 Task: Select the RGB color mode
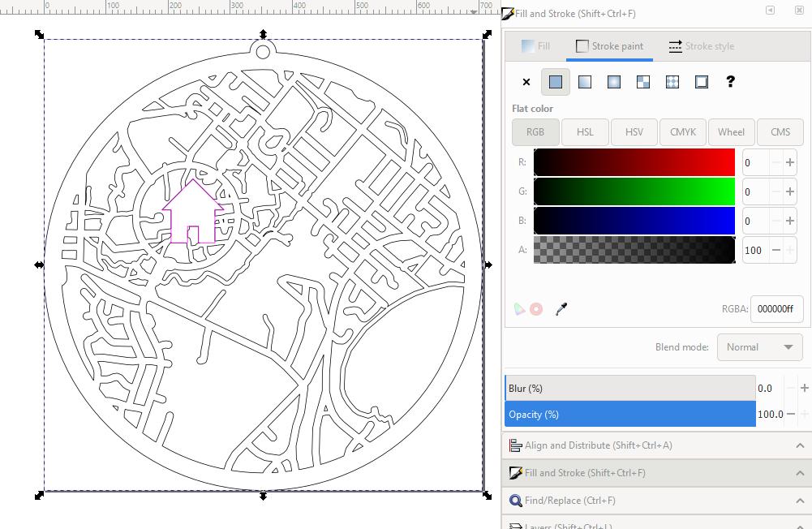[535, 132]
